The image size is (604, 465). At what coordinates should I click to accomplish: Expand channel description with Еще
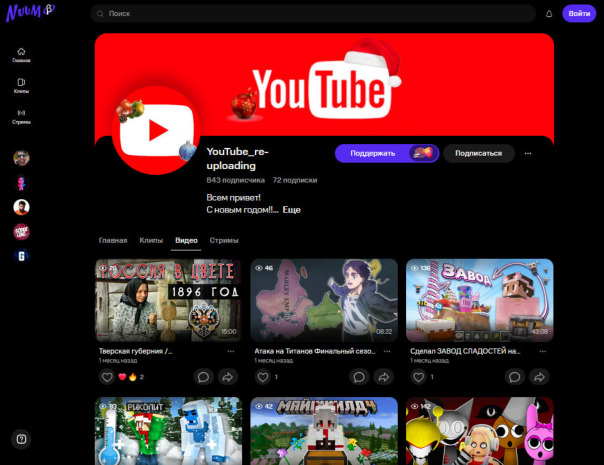point(292,210)
